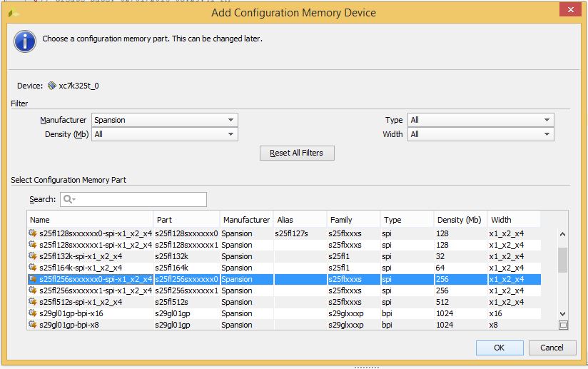
Task: Select row s25fl256sxxxxxx1-spi-x1_x2_x4
Action: [x=284, y=290]
